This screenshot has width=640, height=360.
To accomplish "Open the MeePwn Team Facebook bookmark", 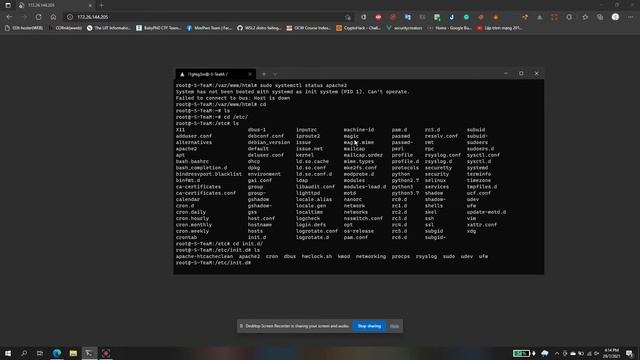I will 209,28.
